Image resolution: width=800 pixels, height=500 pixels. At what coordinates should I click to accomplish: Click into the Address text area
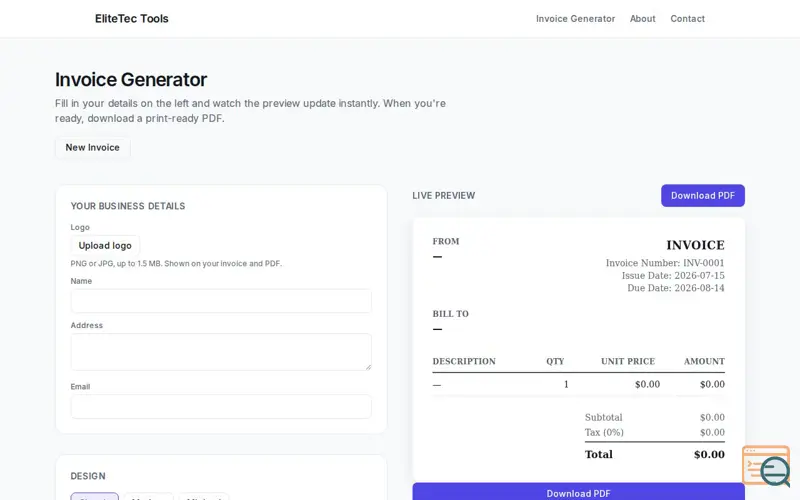[x=221, y=352]
